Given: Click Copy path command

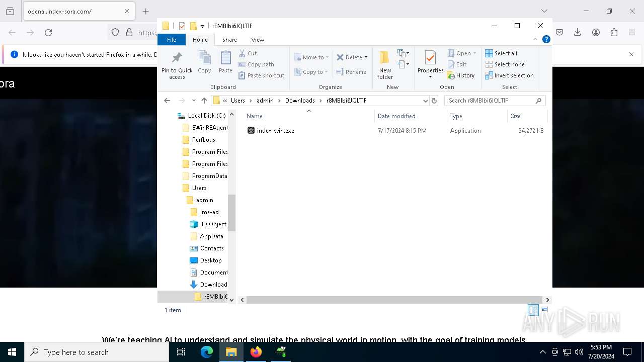Looking at the screenshot, I should [x=256, y=64].
